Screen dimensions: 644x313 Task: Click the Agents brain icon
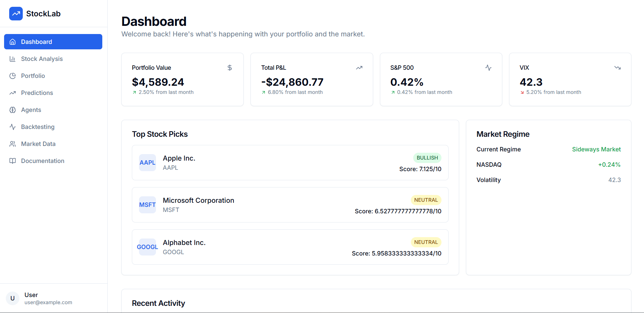coord(13,110)
